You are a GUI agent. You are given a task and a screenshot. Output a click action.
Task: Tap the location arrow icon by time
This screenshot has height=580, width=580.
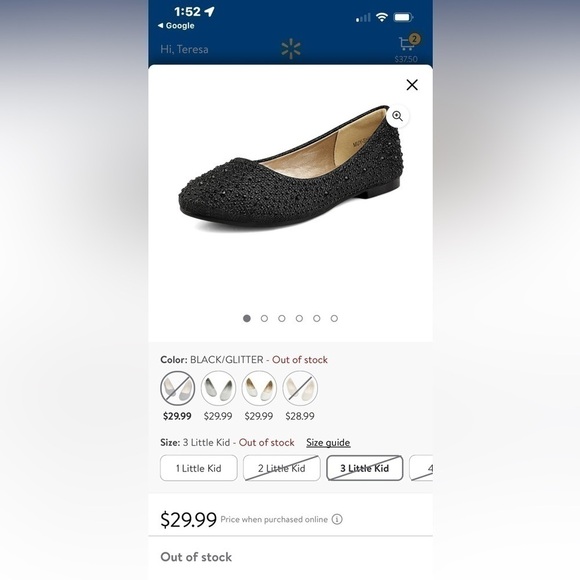[x=209, y=12]
